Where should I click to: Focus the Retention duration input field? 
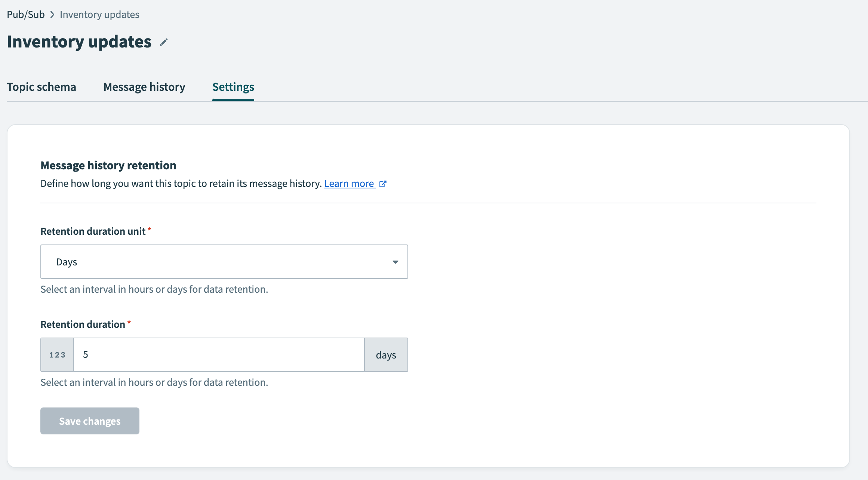coord(219,355)
